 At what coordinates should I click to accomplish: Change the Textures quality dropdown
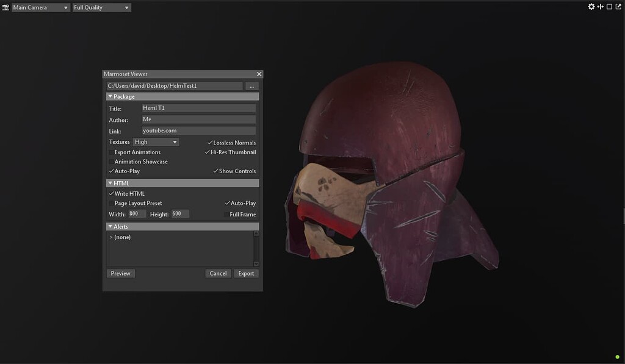point(155,141)
